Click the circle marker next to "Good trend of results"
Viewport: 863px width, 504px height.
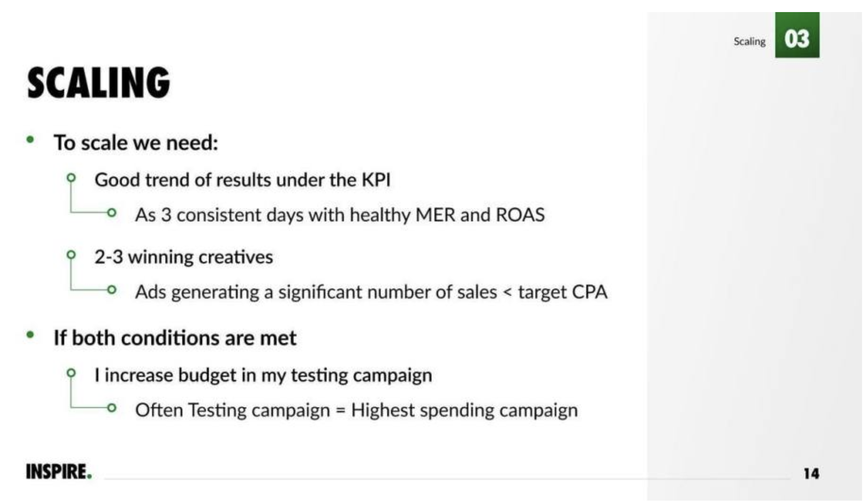pos(71,177)
